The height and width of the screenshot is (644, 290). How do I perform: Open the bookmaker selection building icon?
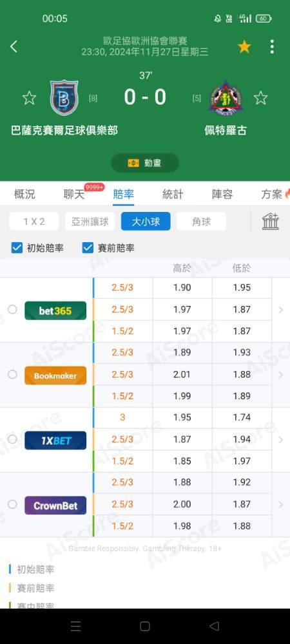pos(271,222)
